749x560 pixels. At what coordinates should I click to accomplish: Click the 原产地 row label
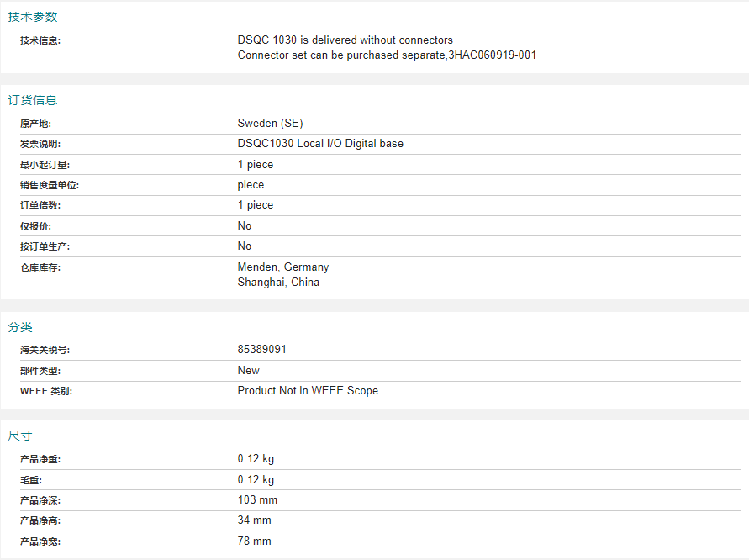click(x=35, y=124)
